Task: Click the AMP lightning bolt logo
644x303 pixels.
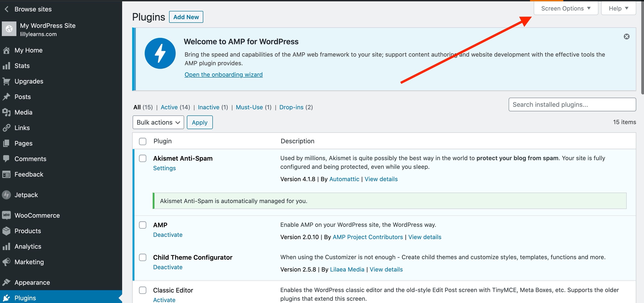Action: (160, 53)
